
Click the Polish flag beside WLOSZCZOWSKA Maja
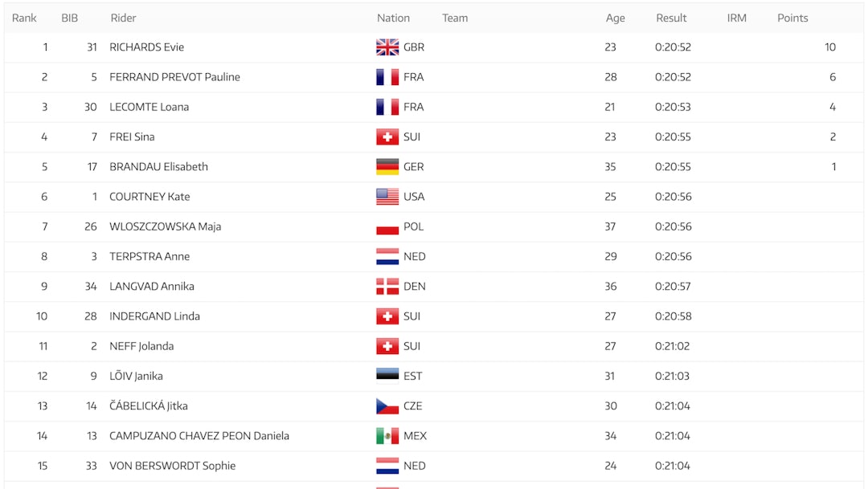tap(387, 226)
